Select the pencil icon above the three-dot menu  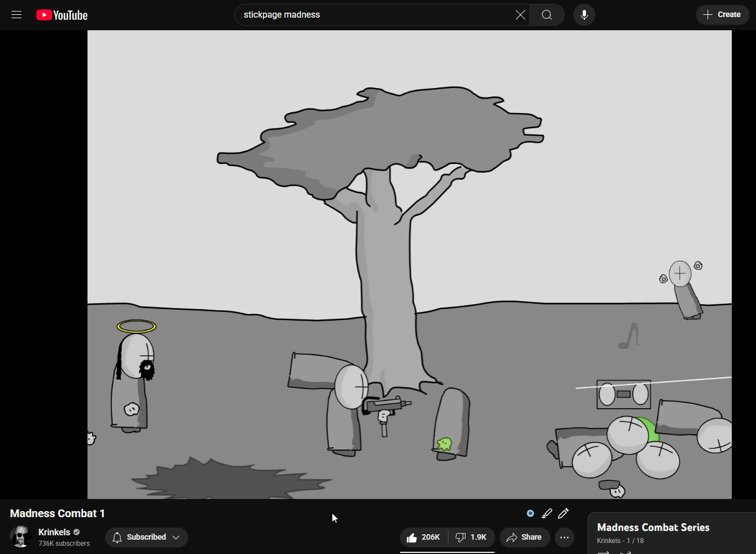pyautogui.click(x=563, y=513)
